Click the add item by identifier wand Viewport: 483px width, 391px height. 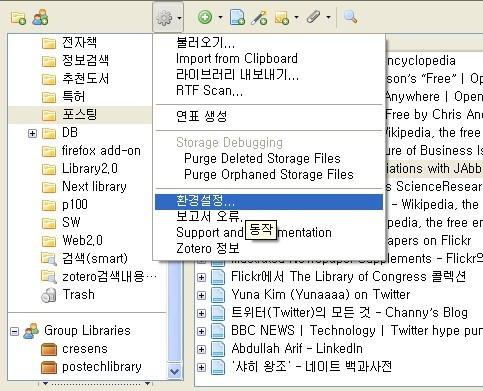pyautogui.click(x=259, y=17)
